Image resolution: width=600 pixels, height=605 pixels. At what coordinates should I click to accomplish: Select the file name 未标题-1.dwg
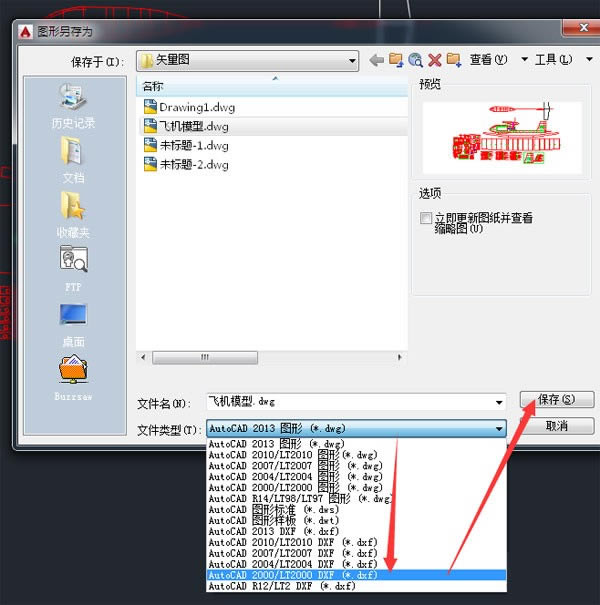tap(194, 145)
